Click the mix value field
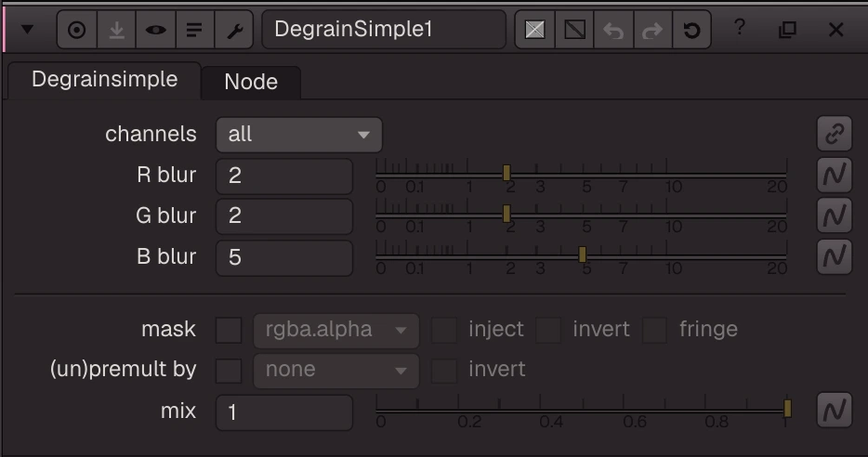This screenshot has height=457, width=868. pos(284,412)
